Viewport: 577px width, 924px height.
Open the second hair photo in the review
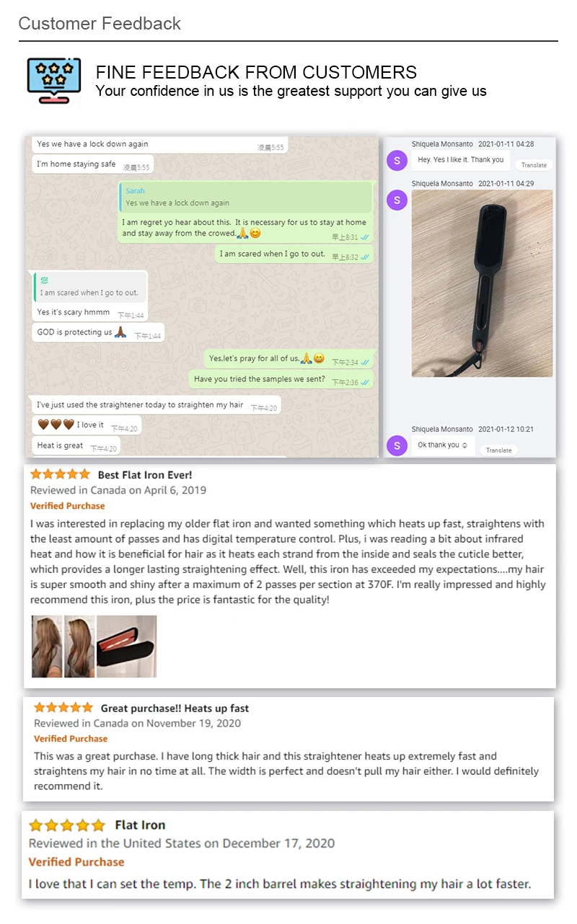click(x=79, y=647)
